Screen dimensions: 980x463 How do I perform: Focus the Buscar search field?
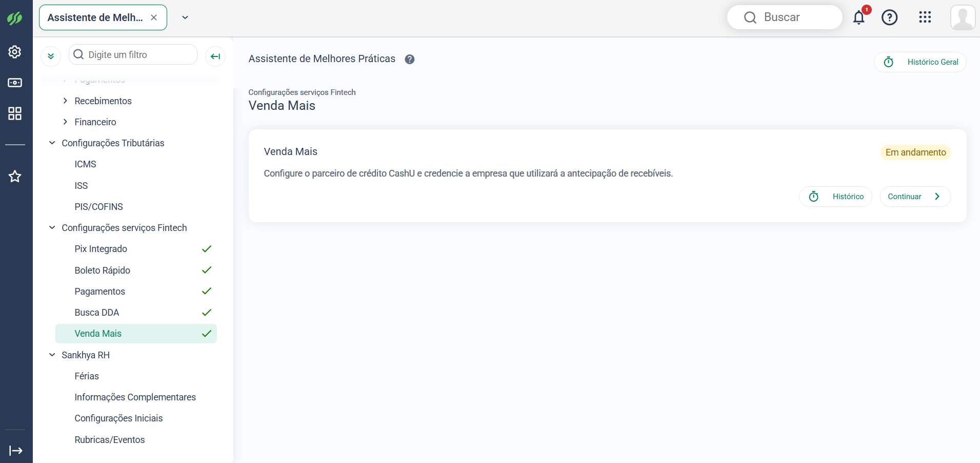pos(785,17)
